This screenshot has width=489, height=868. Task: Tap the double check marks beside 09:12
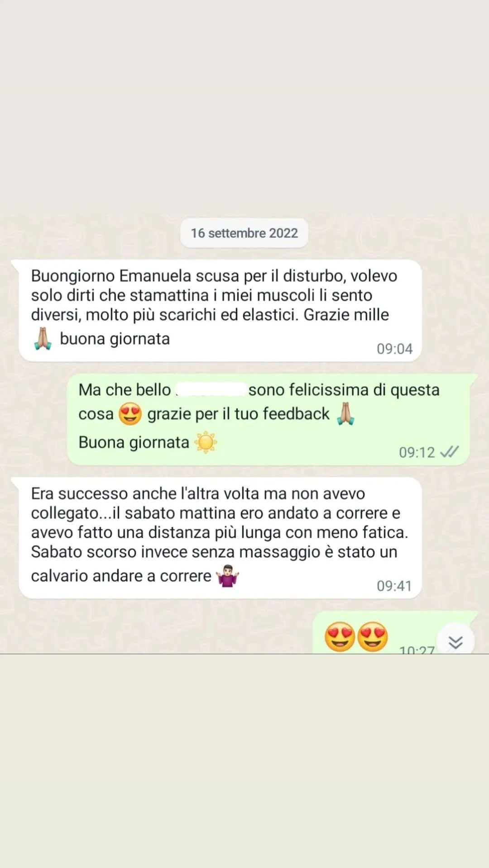click(450, 452)
